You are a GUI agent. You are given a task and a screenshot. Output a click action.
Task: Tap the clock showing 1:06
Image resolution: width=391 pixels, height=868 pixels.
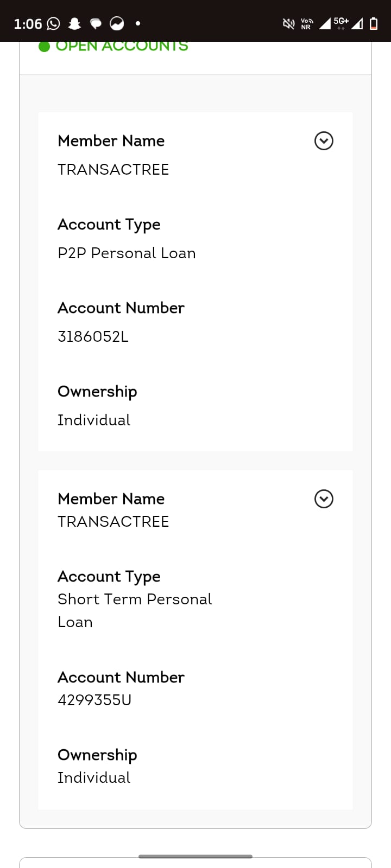click(x=28, y=24)
